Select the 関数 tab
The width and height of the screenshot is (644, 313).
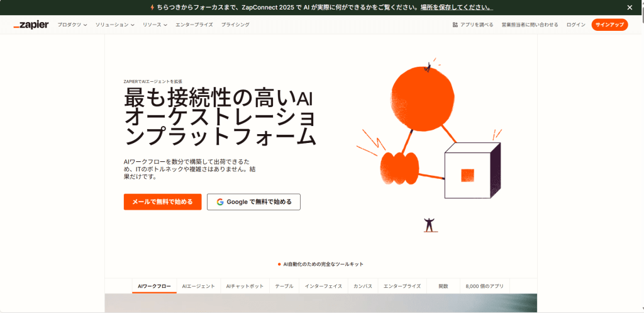pyautogui.click(x=443, y=287)
